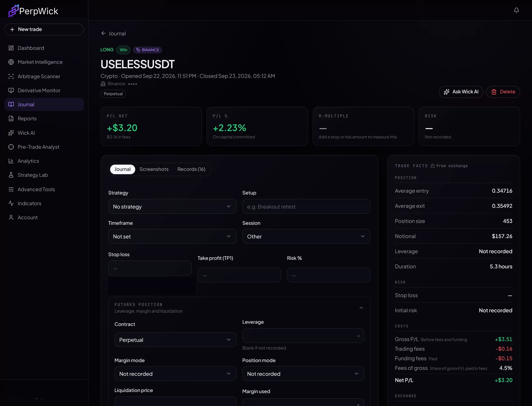Click the red Delete button
Image resolution: width=532 pixels, height=406 pixels.
tap(503, 92)
